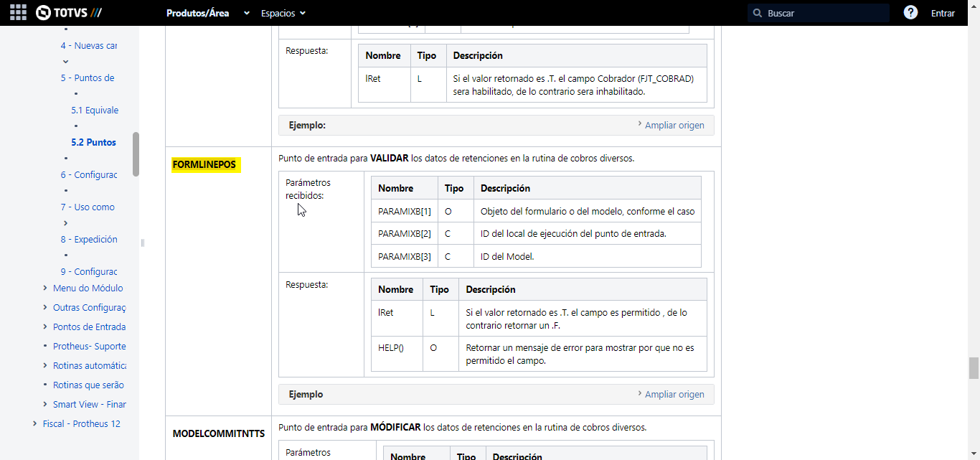This screenshot has height=460, width=980.
Task: Open Smart View - Finar link
Action: tap(90, 405)
